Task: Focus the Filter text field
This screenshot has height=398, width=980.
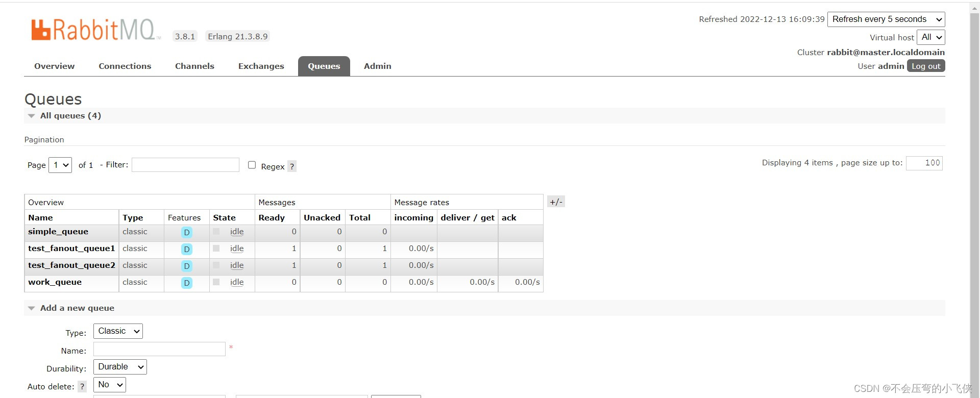Action: click(185, 165)
